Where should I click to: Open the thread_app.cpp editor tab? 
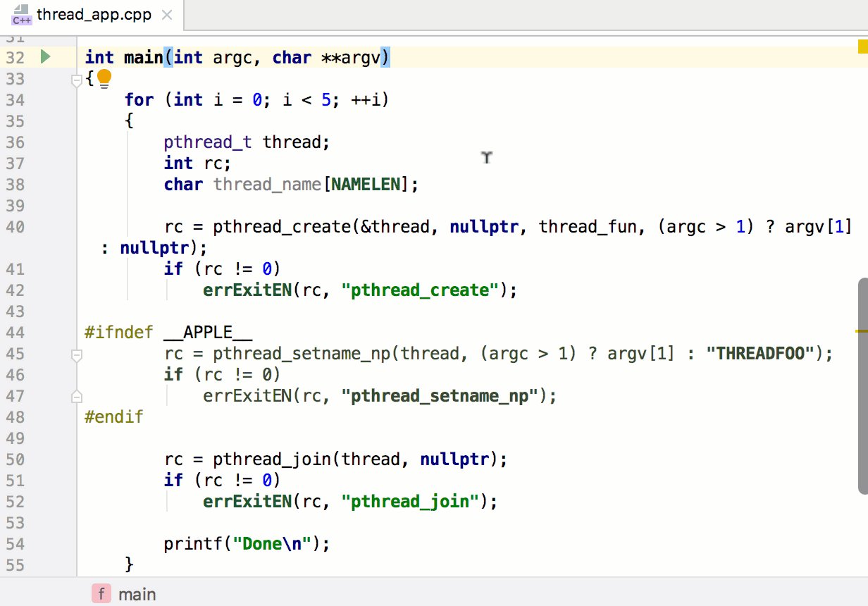[x=92, y=14]
